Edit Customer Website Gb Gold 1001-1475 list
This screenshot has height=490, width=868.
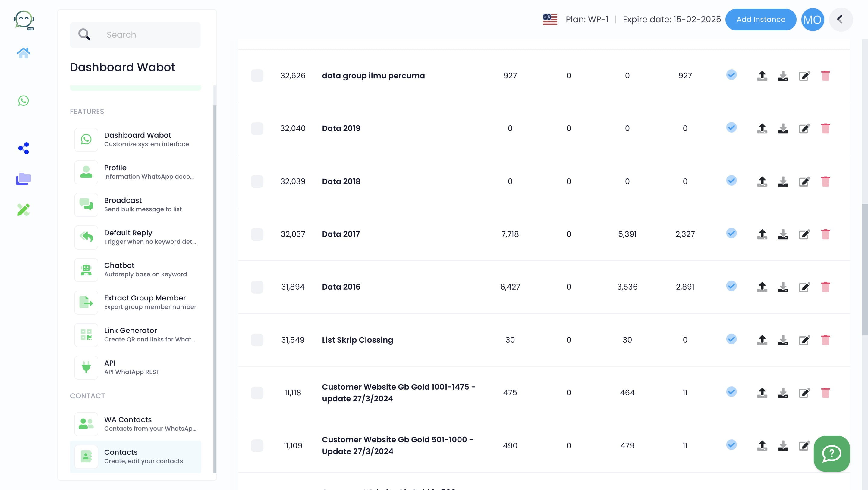click(x=804, y=393)
